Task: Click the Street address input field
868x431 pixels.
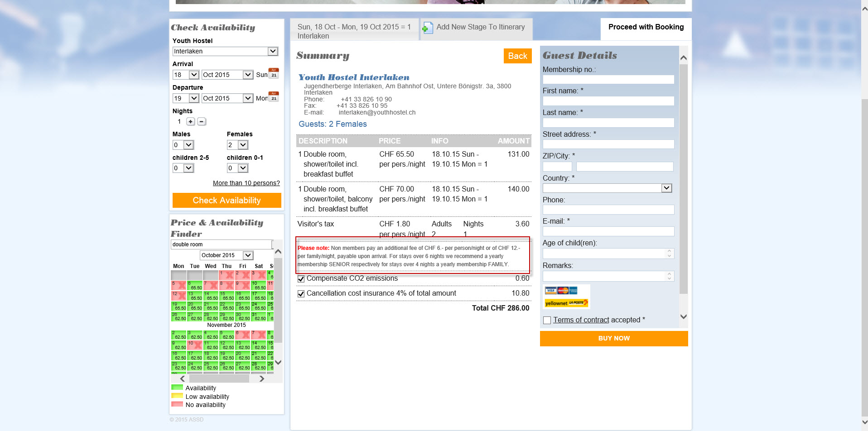Action: 608,144
